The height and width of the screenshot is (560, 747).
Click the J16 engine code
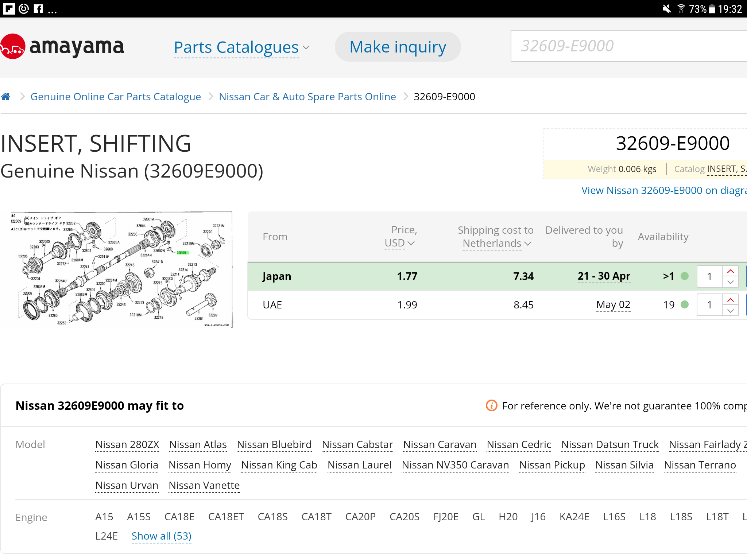tap(538, 517)
